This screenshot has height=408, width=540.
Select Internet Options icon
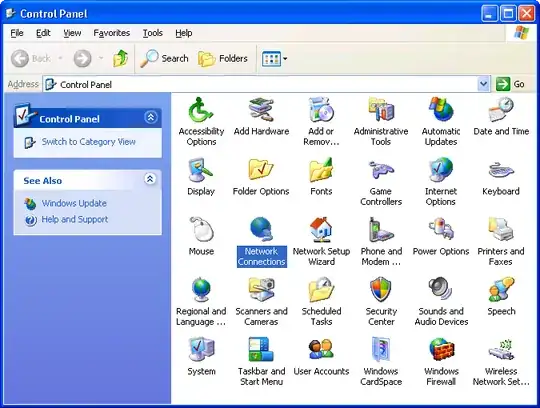click(x=441, y=181)
